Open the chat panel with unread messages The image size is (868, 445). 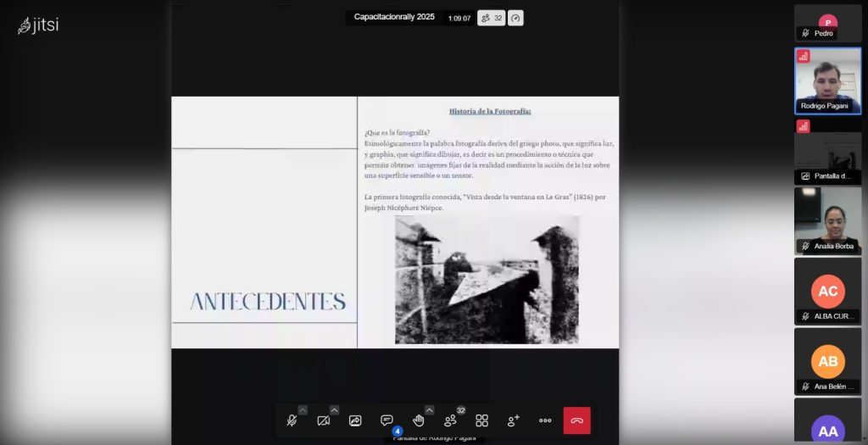[387, 420]
